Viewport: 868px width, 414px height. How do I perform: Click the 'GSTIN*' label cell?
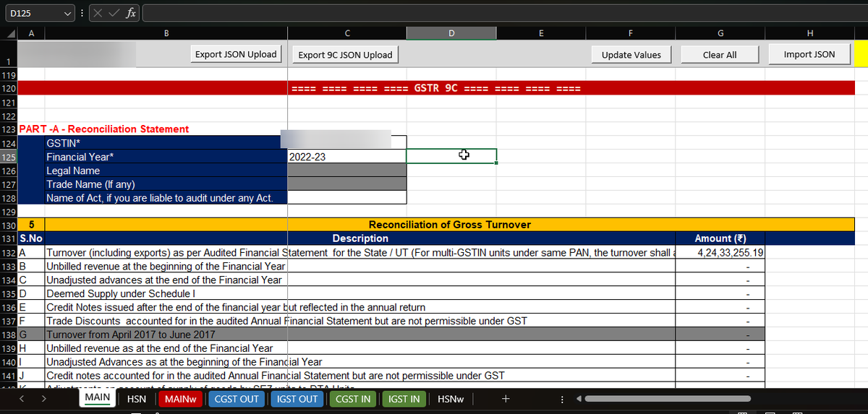point(166,143)
